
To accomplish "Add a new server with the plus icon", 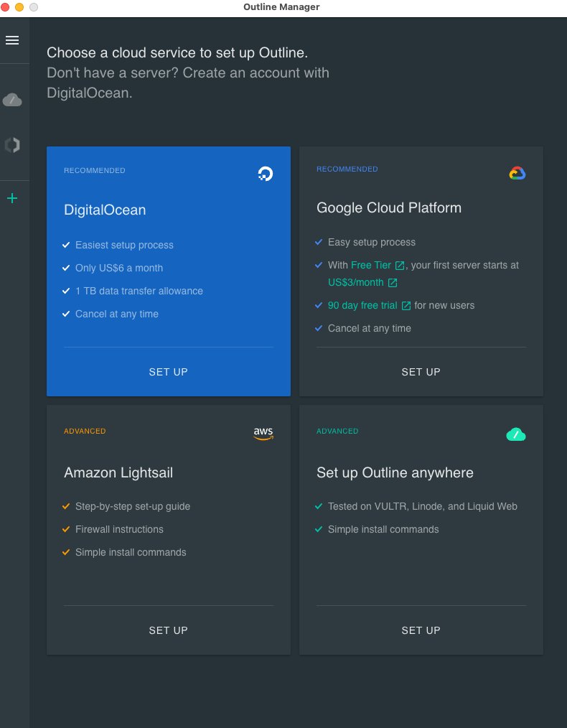I will 12,199.
